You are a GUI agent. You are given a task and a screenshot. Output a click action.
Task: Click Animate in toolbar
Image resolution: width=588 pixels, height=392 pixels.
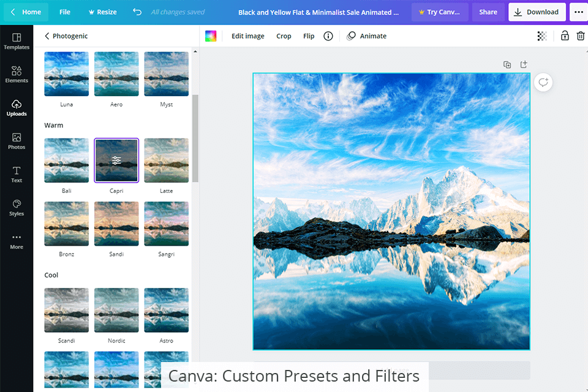(x=367, y=36)
